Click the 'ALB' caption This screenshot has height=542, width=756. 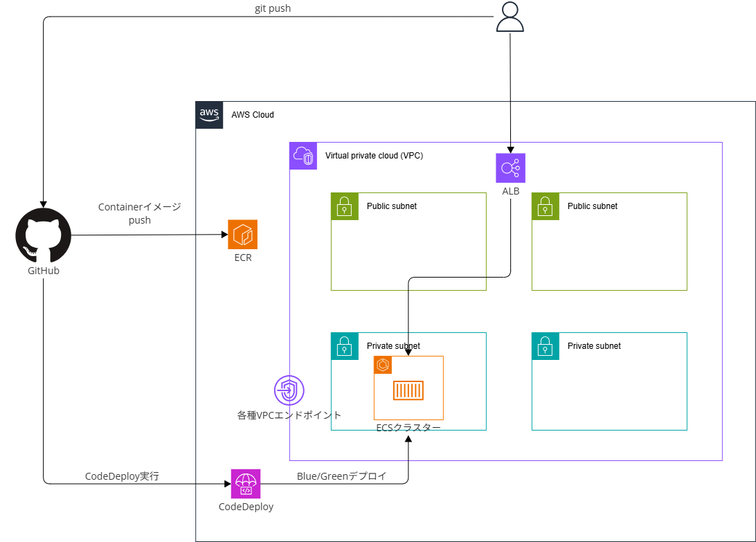tap(511, 191)
